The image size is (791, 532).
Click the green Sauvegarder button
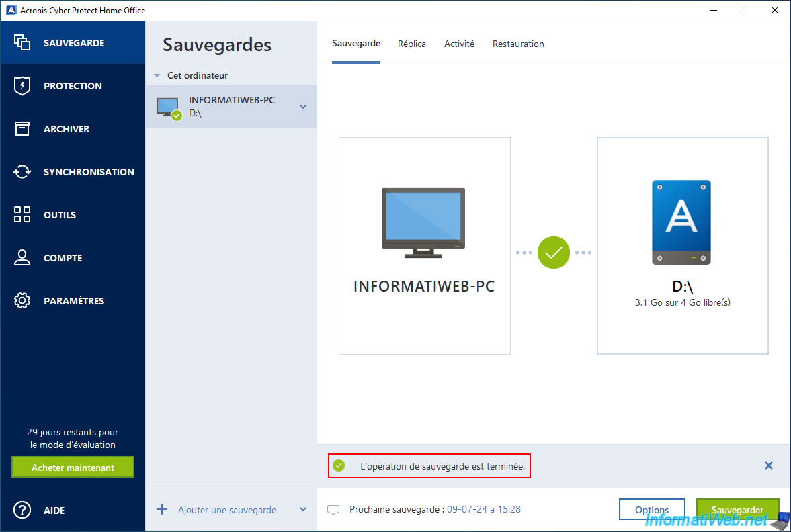point(737,509)
